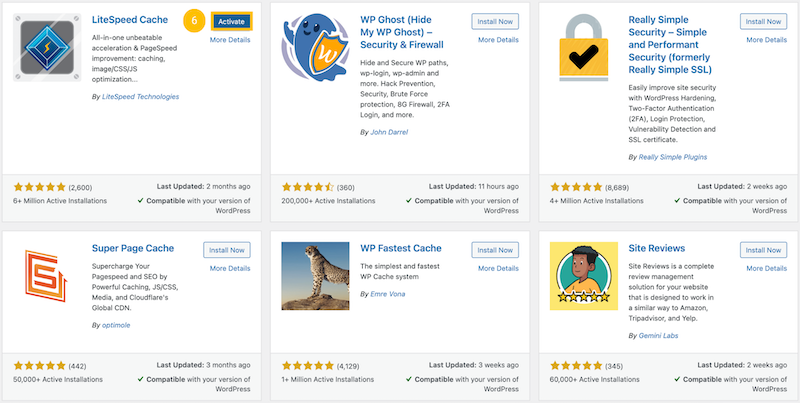The height and width of the screenshot is (403, 800).
Task: Open More Details for LiteSpeed Cache
Action: 230,40
